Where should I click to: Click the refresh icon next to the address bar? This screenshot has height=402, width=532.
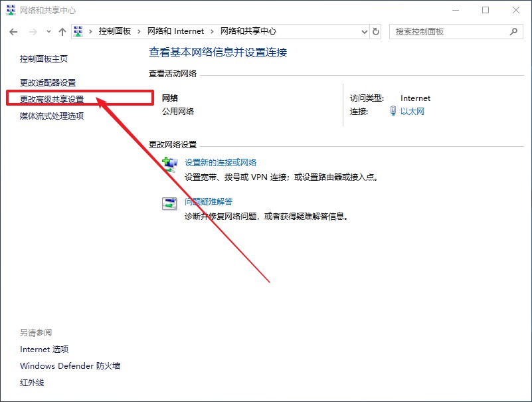coord(376,31)
